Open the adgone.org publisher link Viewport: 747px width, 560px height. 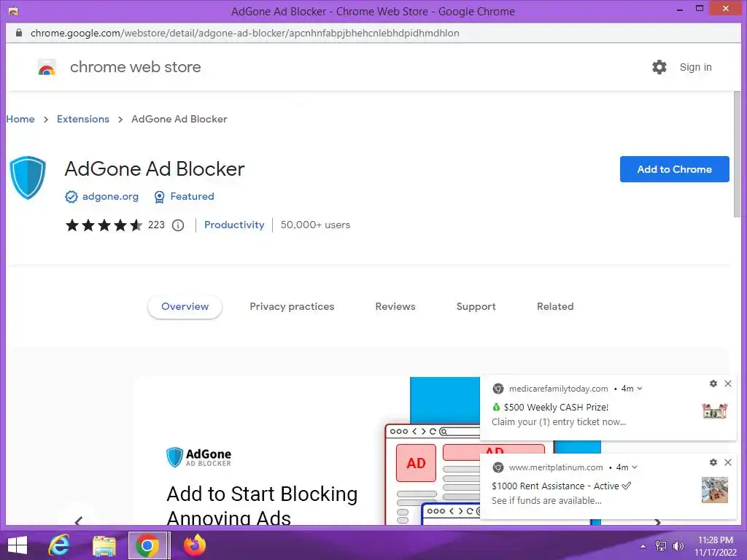(x=111, y=197)
